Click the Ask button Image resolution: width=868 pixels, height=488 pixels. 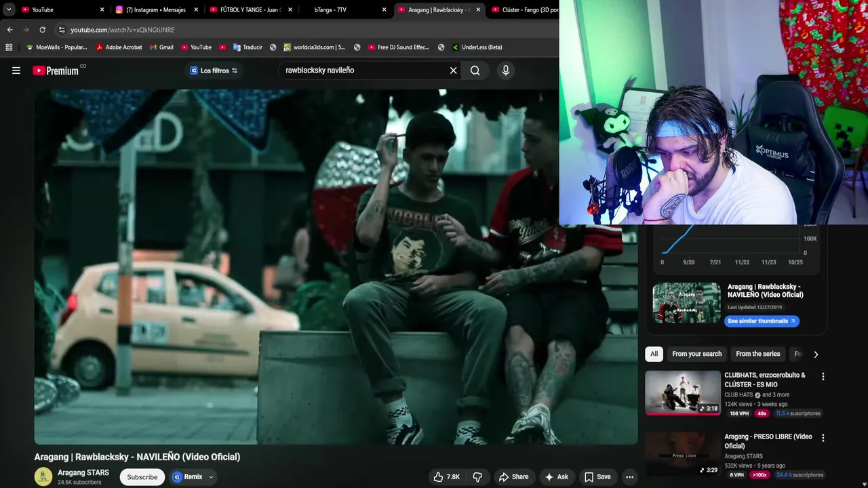tap(556, 477)
